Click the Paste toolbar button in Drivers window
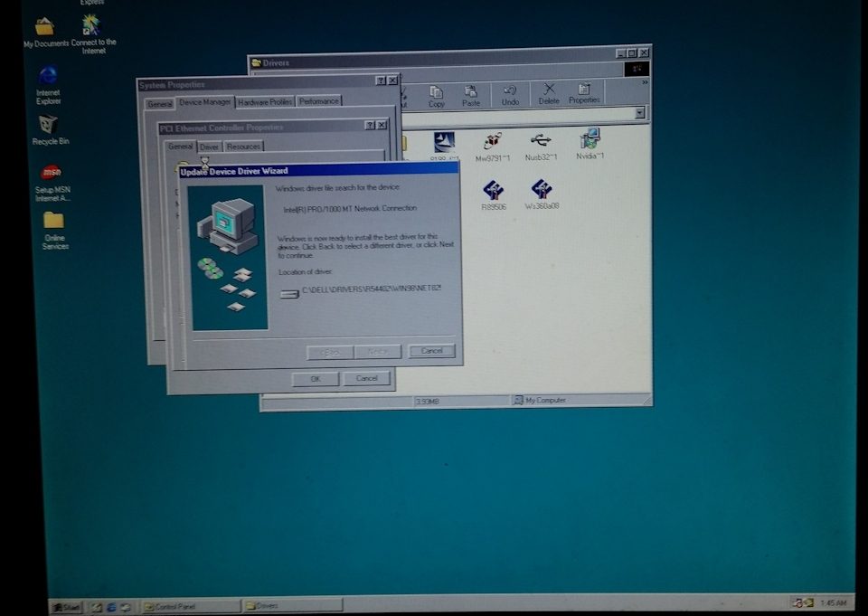Image resolution: width=868 pixels, height=616 pixels. click(x=470, y=95)
